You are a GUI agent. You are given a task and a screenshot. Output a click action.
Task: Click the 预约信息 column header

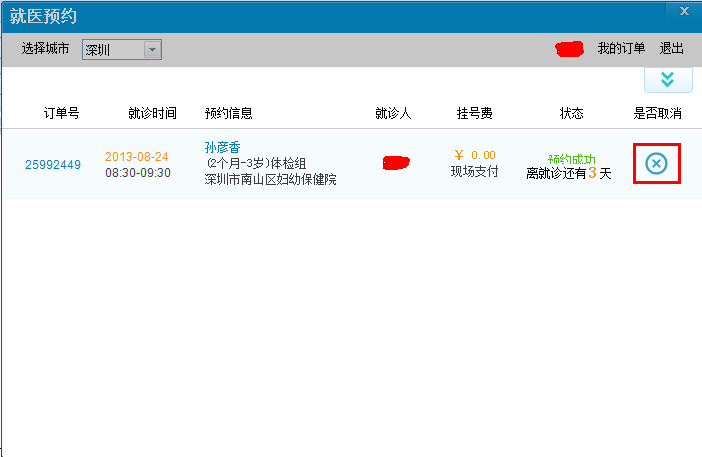[x=229, y=113]
